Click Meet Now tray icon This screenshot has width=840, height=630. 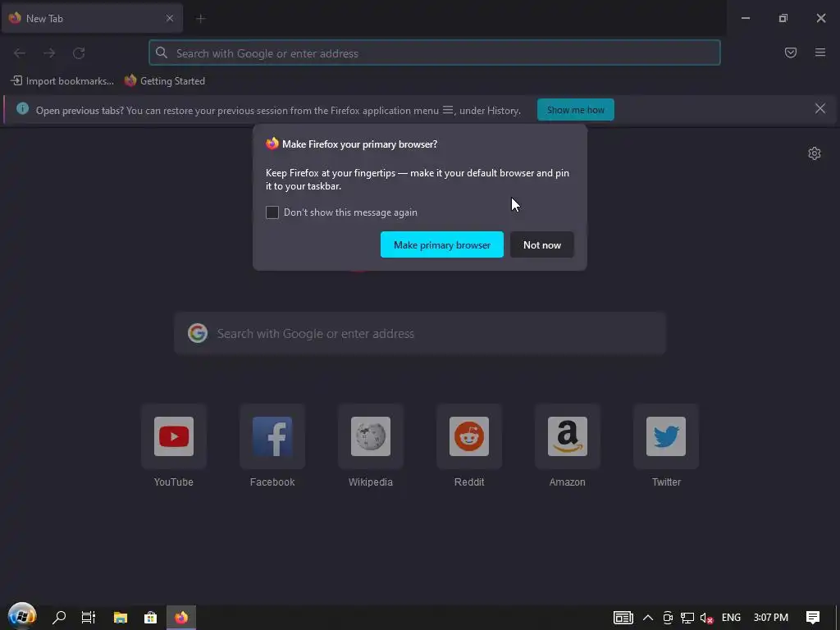point(668,618)
